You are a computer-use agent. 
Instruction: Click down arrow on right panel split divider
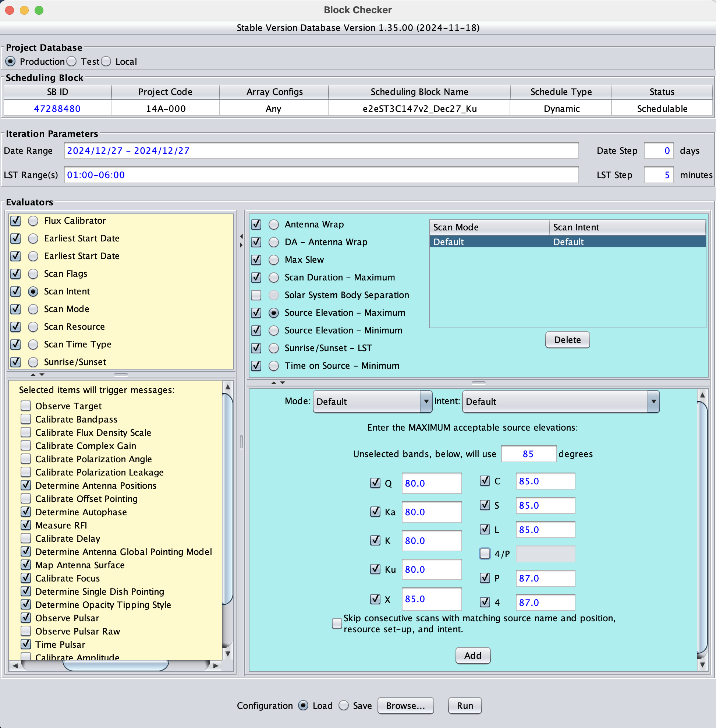[283, 383]
